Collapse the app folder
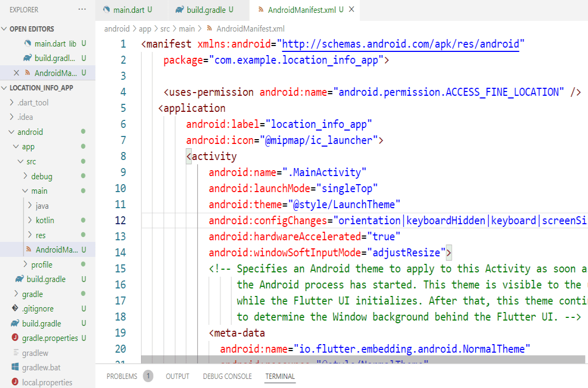 [16, 147]
